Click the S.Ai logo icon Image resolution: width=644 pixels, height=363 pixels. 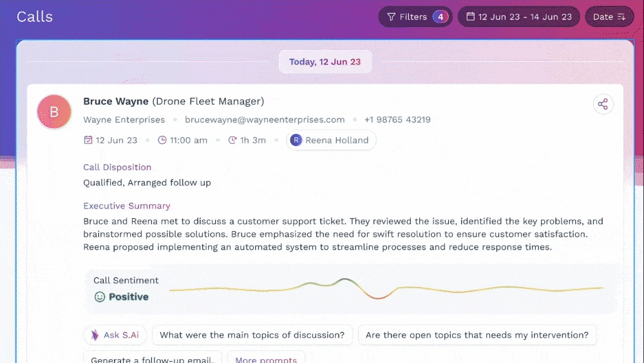point(95,335)
